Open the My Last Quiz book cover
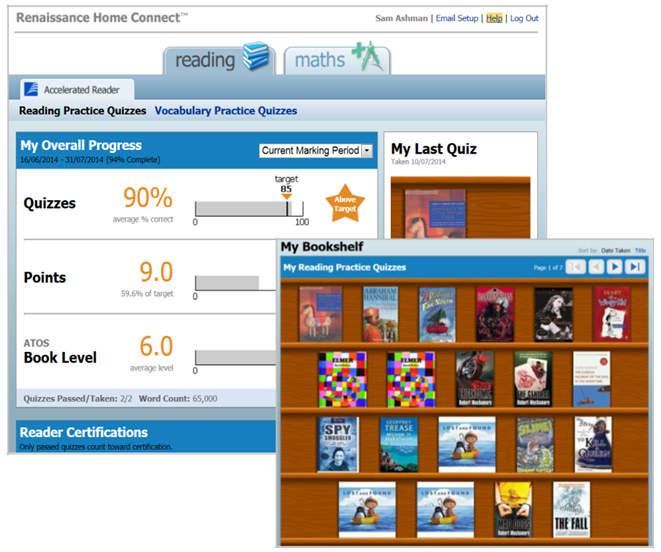 (435, 214)
